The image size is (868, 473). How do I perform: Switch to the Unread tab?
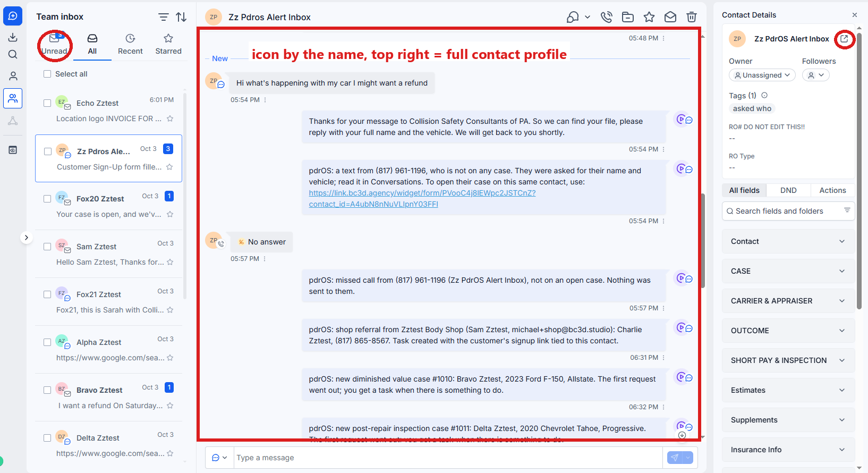(54, 45)
